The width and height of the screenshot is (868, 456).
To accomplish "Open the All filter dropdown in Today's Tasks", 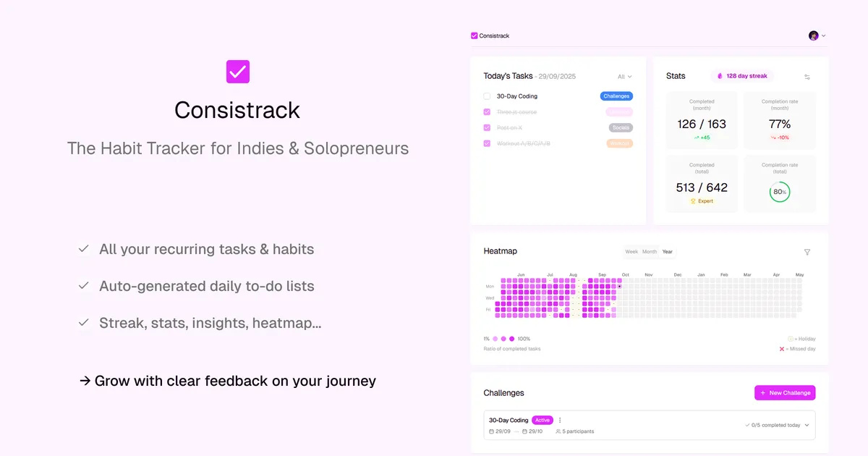I will point(624,76).
